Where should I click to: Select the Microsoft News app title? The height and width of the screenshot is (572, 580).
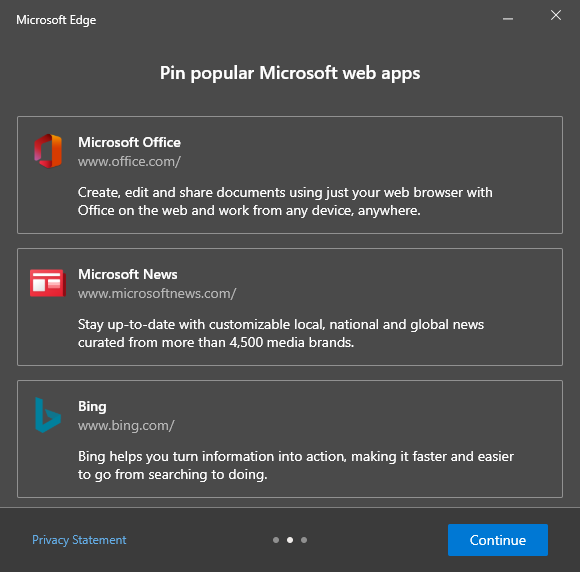[128, 275]
